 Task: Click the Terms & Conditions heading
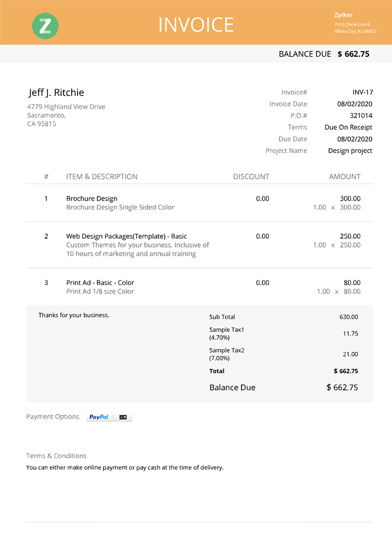point(56,456)
